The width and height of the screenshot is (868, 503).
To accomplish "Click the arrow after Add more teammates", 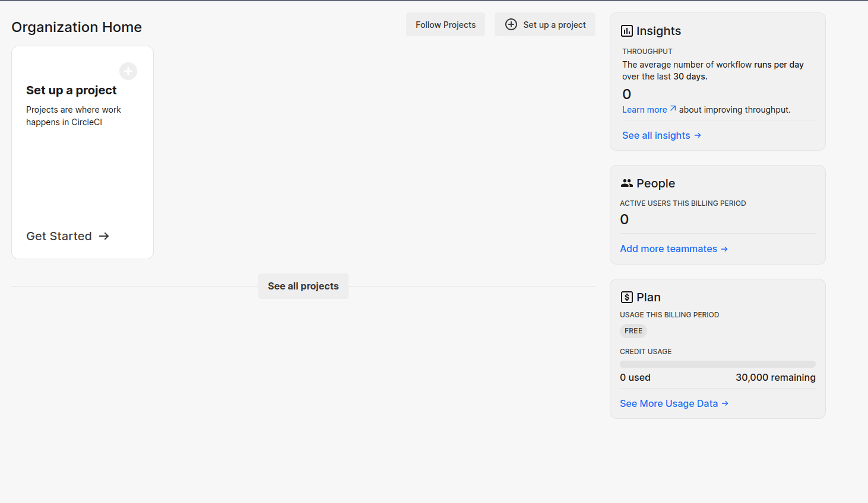I will [x=724, y=249].
